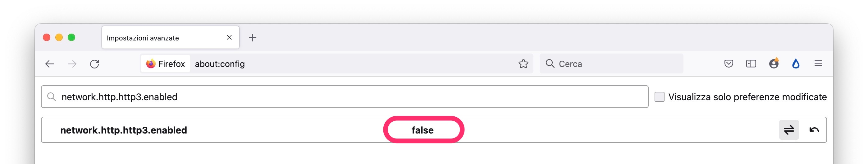Click the forward navigation arrow

point(72,64)
